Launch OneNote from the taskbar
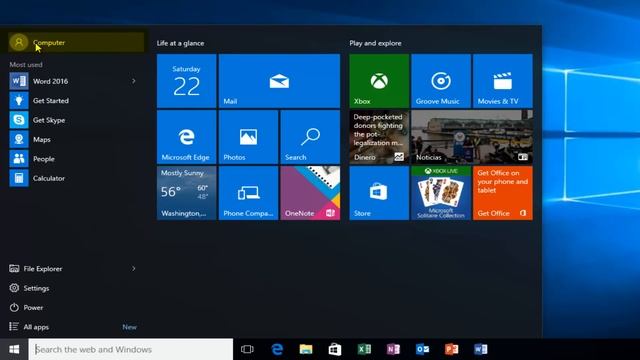 [x=393, y=349]
